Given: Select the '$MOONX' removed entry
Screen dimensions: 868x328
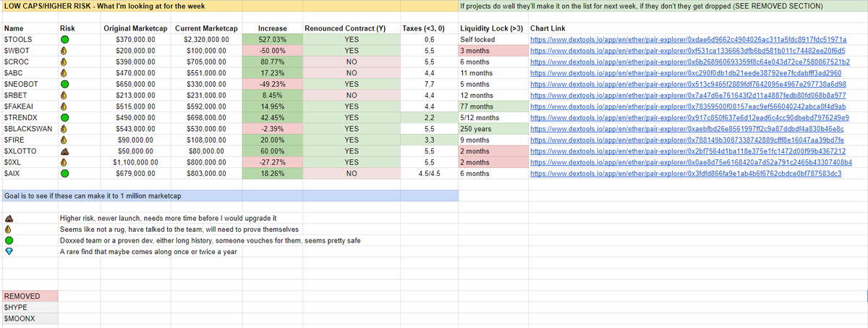Looking at the screenshot, I should (30, 318).
